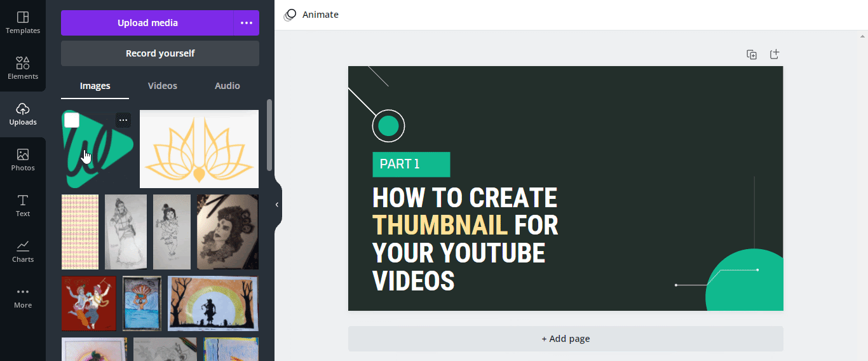Image resolution: width=868 pixels, height=361 pixels.
Task: Click the + Add page button
Action: coord(566,339)
